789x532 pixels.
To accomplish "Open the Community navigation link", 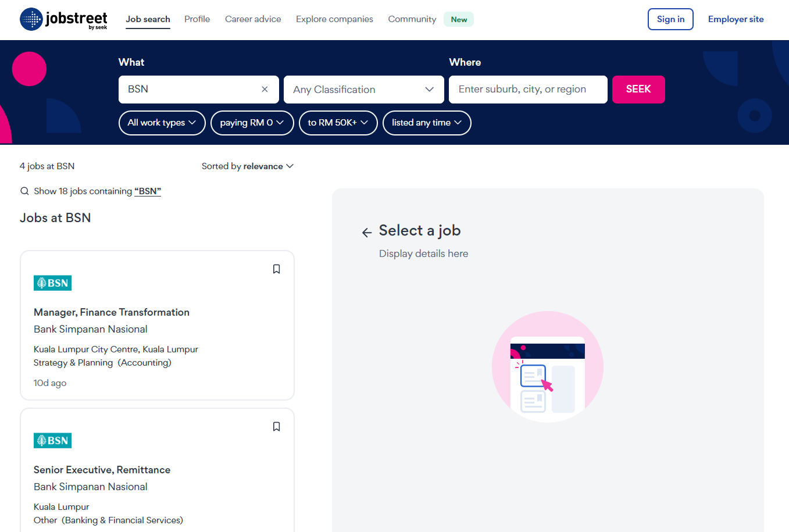I will point(412,19).
